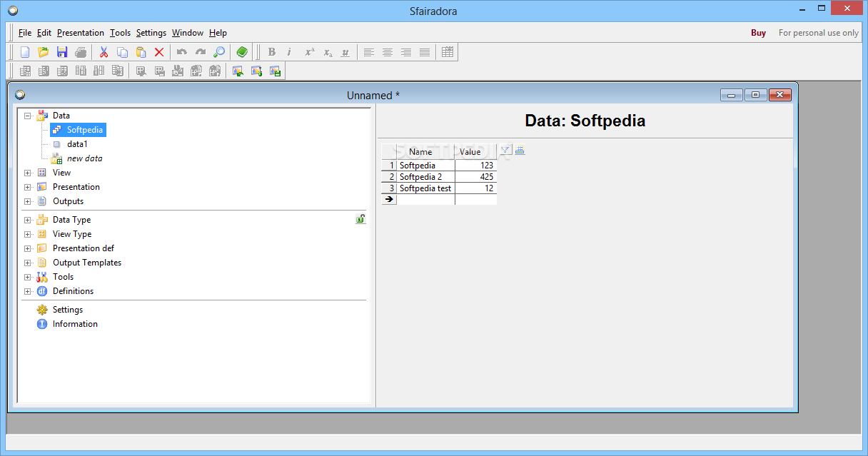Image resolution: width=868 pixels, height=456 pixels.
Task: Toggle the green lock icon by Data Type
Action: [360, 219]
